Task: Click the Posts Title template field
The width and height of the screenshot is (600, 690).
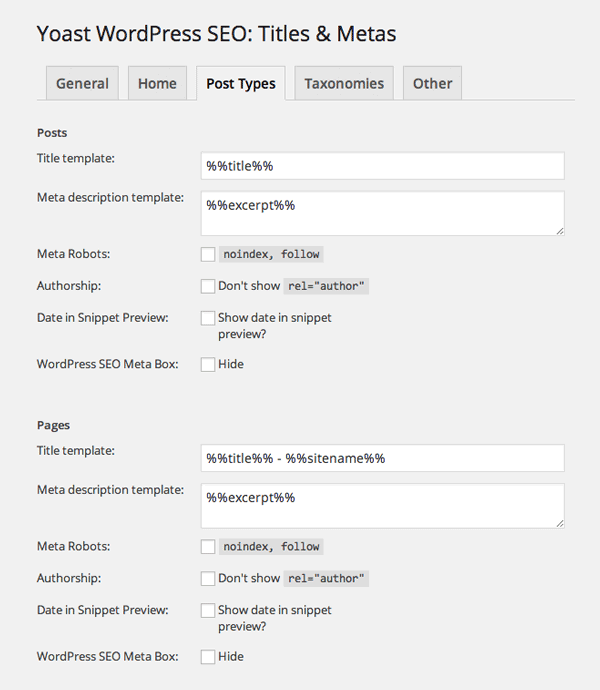Action: [383, 166]
